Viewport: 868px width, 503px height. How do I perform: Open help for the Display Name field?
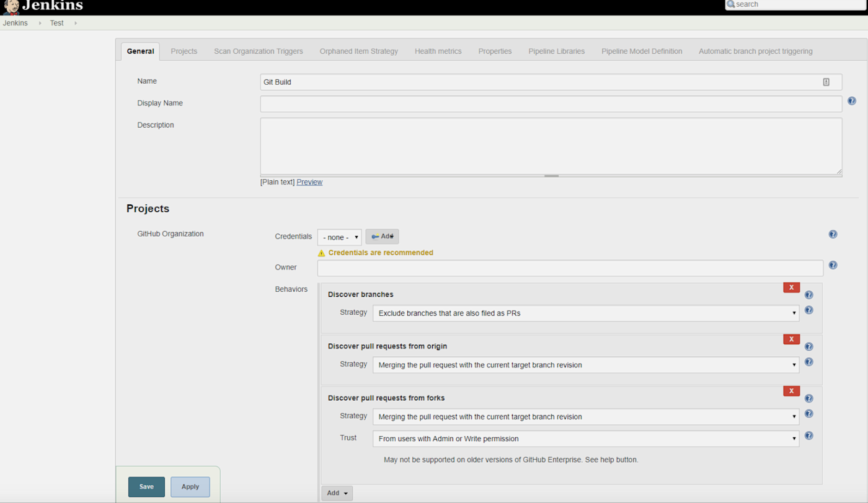click(852, 101)
